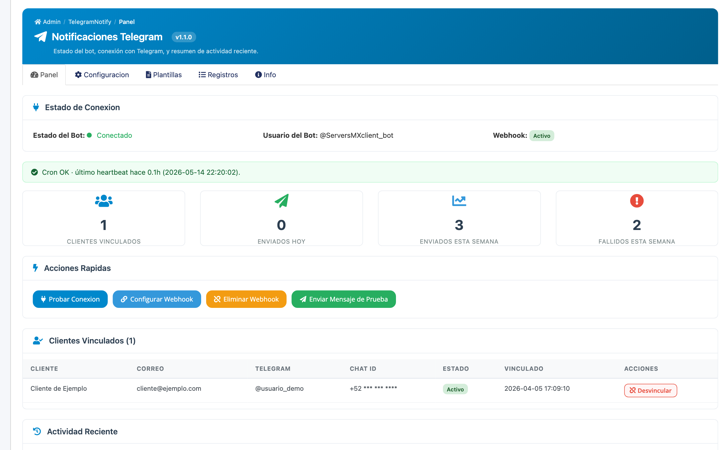Click the 2026-04-05 17:09:10 linked date
This screenshot has width=720, height=450.
coord(537,388)
